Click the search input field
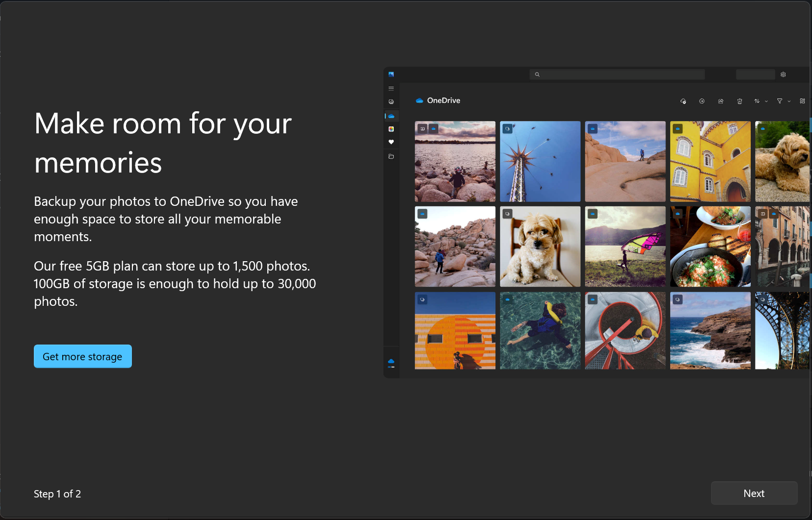The image size is (812, 520). [617, 74]
